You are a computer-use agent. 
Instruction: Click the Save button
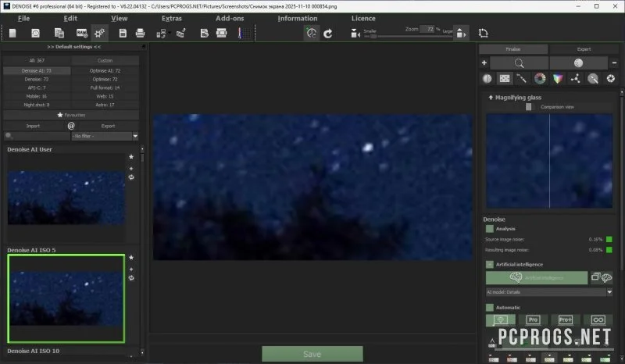pos(312,354)
